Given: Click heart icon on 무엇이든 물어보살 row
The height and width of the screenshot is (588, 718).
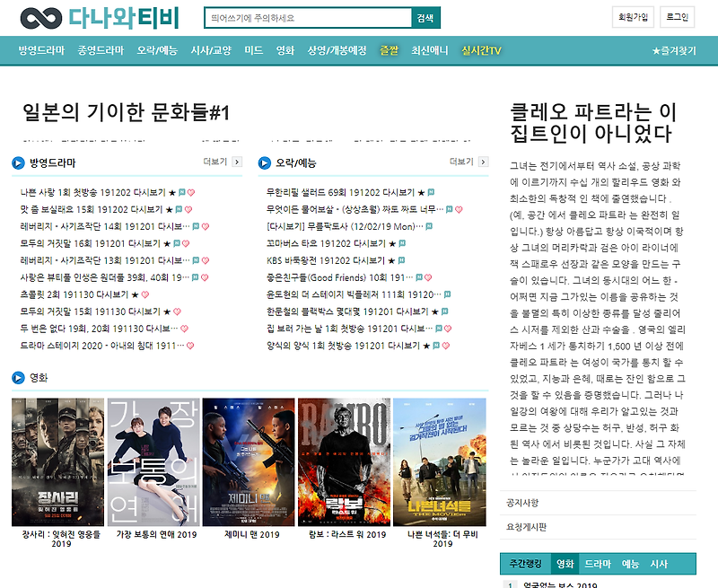Looking at the screenshot, I should click(459, 210).
